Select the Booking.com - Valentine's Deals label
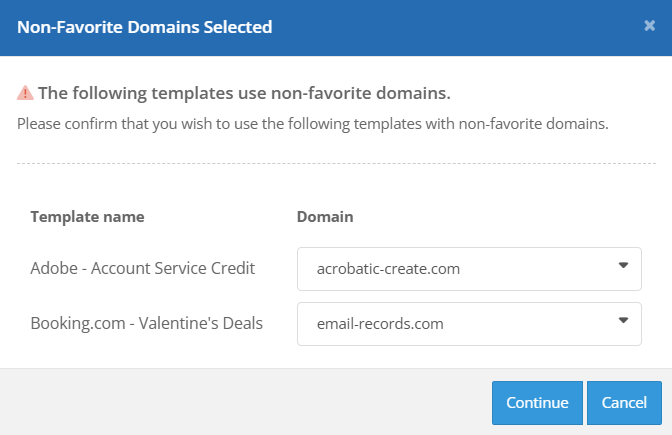Viewport: 672px width, 435px height. 146,323
